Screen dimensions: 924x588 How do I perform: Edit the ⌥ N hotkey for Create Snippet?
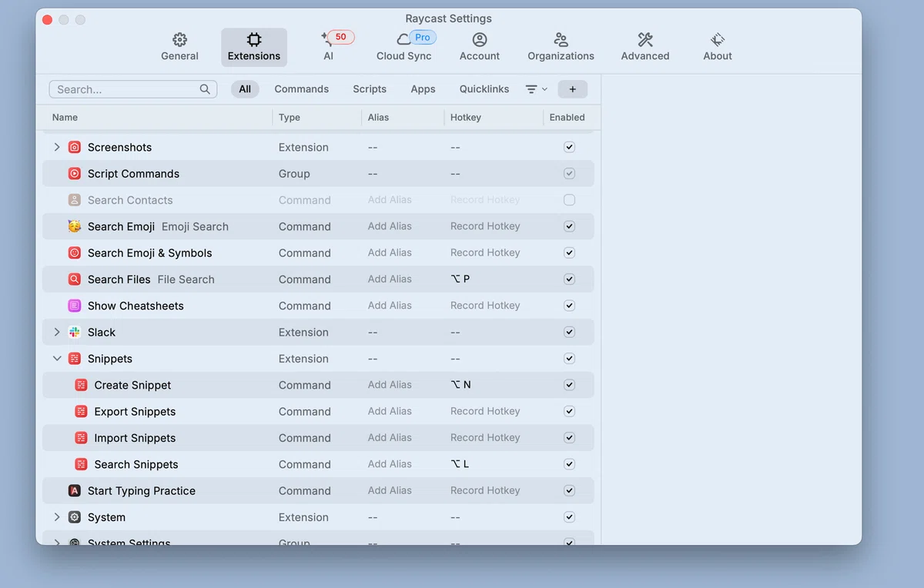460,385
